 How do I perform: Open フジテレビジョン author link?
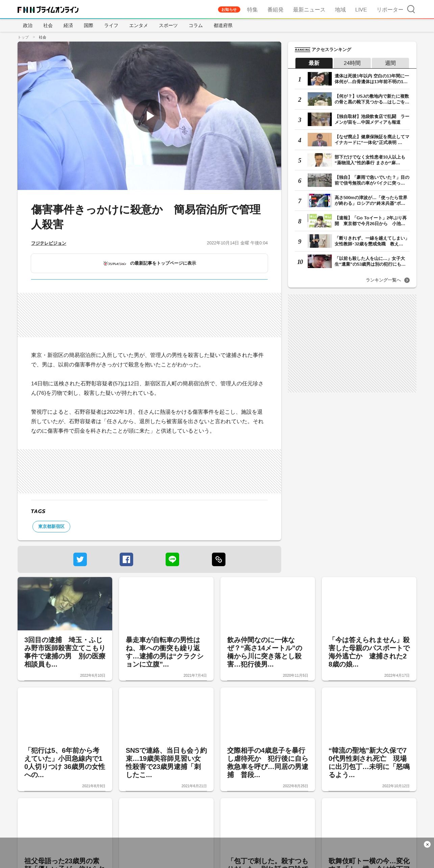[x=49, y=243]
